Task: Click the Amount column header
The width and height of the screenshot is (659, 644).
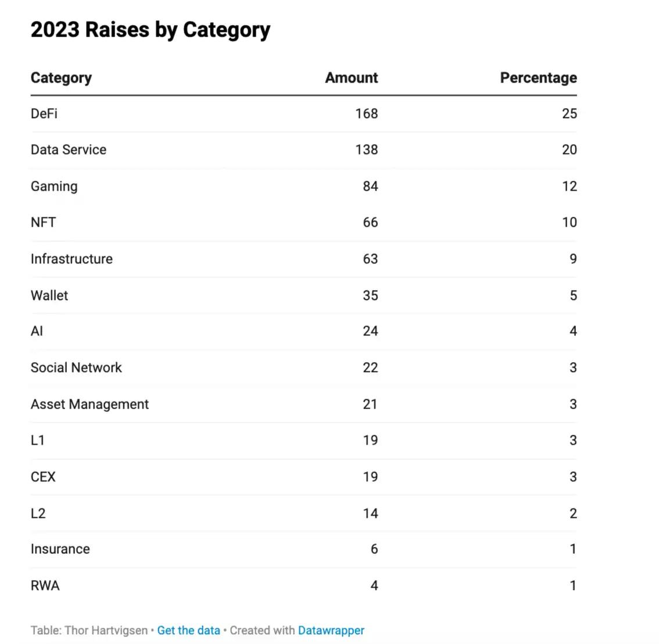Action: tap(351, 78)
